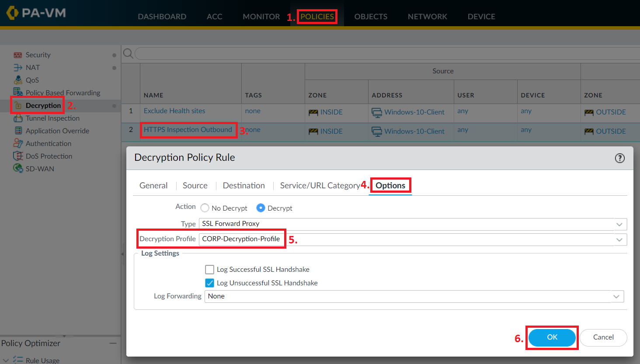
Task: Open the MONITOR menu item
Action: (x=261, y=16)
